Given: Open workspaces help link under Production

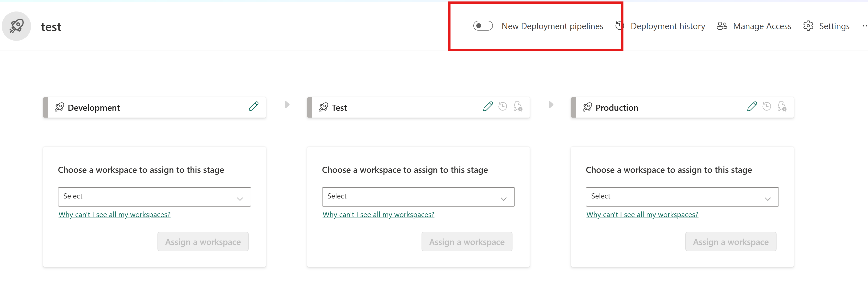Looking at the screenshot, I should pyautogui.click(x=642, y=215).
